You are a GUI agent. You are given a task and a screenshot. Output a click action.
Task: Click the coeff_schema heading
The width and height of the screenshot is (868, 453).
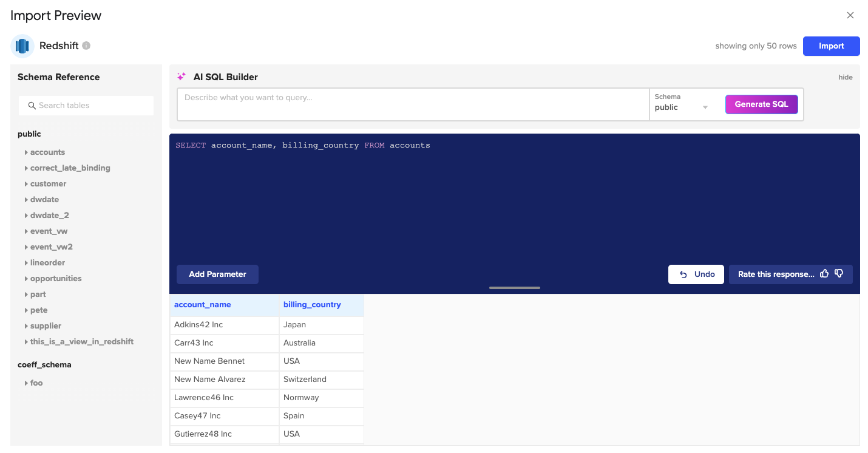click(44, 365)
